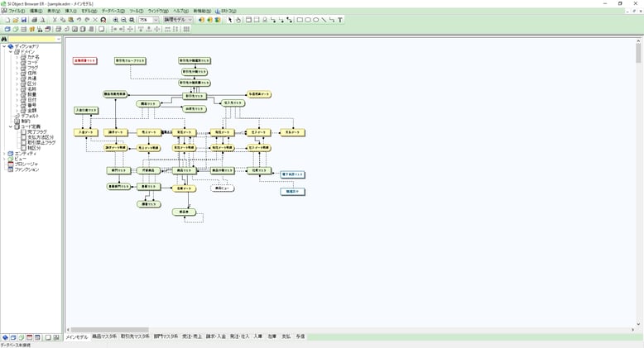Open the ファイル menu
Screen dimensions: 644x348
coord(16,11)
